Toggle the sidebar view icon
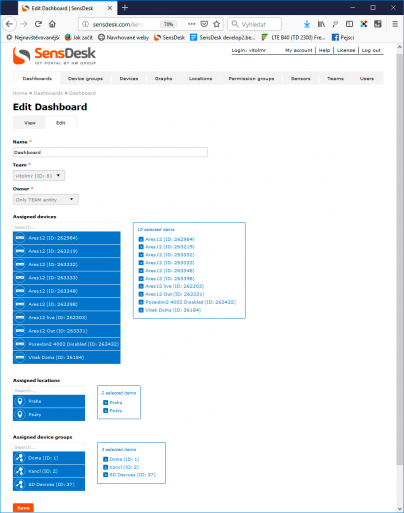 349,24
